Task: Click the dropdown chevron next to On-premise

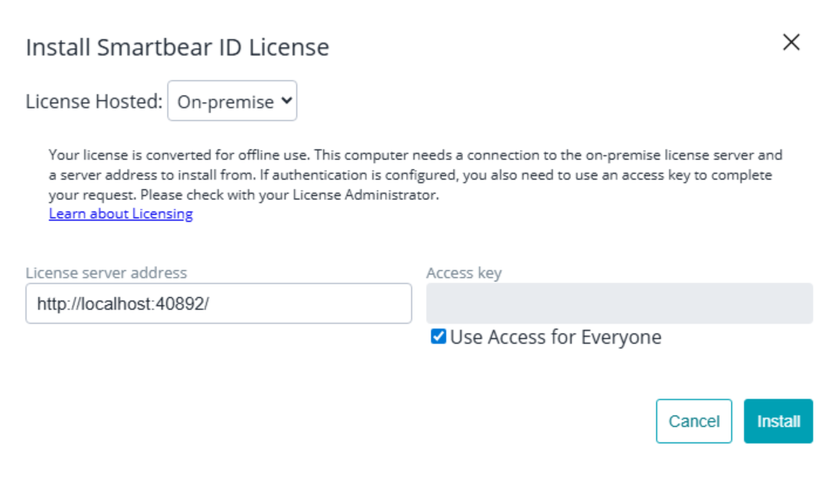Action: pos(286,100)
